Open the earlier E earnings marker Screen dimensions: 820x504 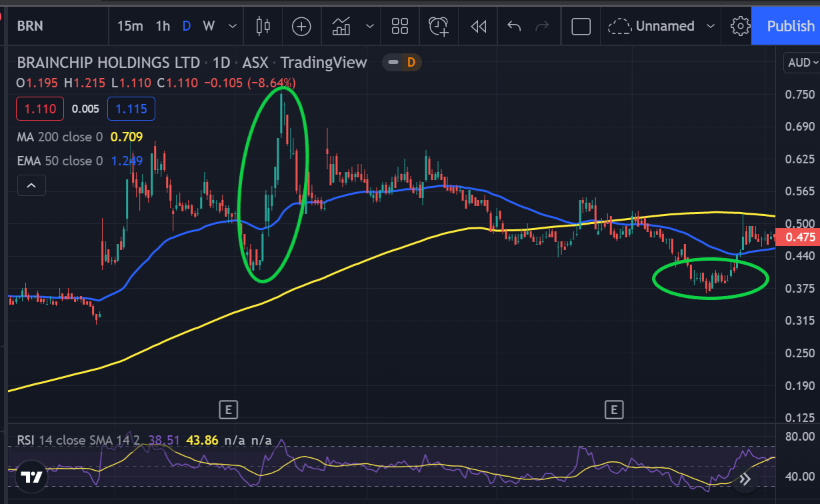[229, 409]
